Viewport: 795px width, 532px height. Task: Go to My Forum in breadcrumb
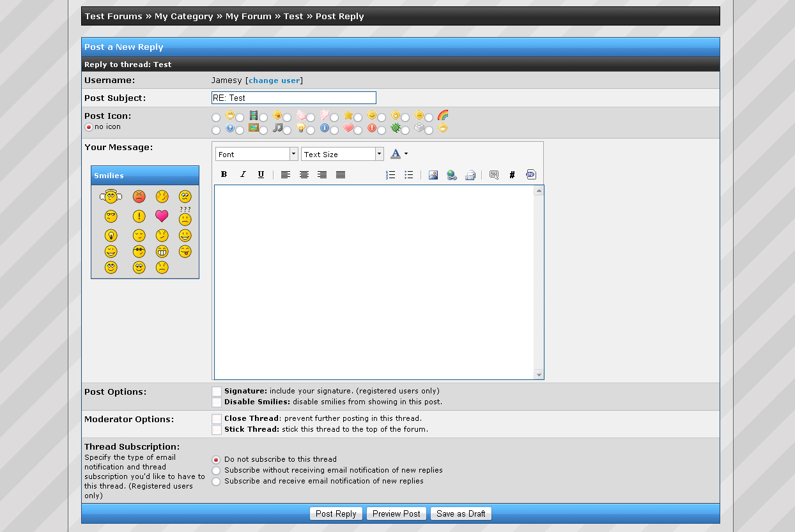(248, 17)
